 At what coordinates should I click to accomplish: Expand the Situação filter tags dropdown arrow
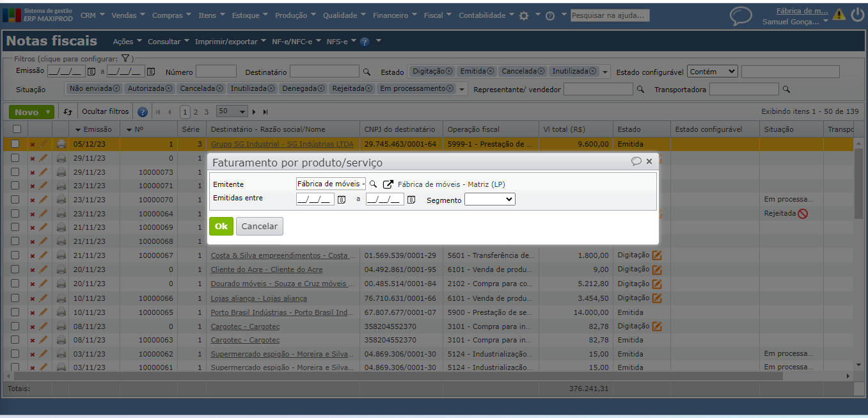[462, 90]
